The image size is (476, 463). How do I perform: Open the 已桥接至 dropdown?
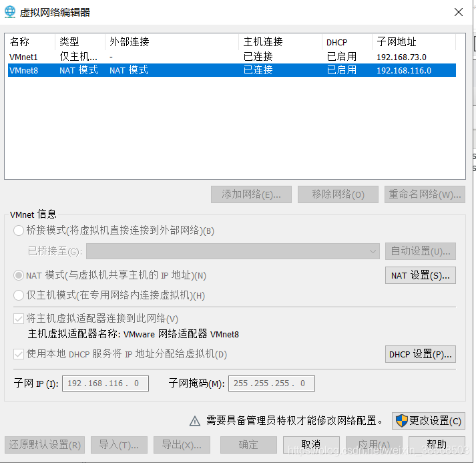[233, 251]
